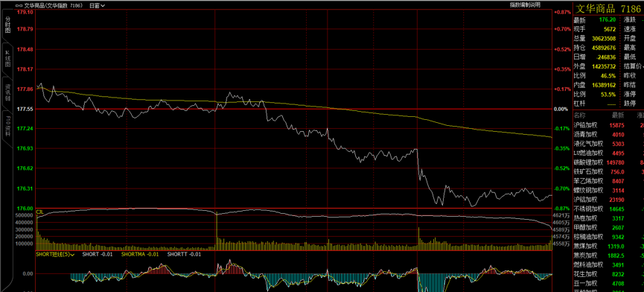Click the 内盘 value 16389162
This screenshot has width=644, height=292.
pos(604,85)
